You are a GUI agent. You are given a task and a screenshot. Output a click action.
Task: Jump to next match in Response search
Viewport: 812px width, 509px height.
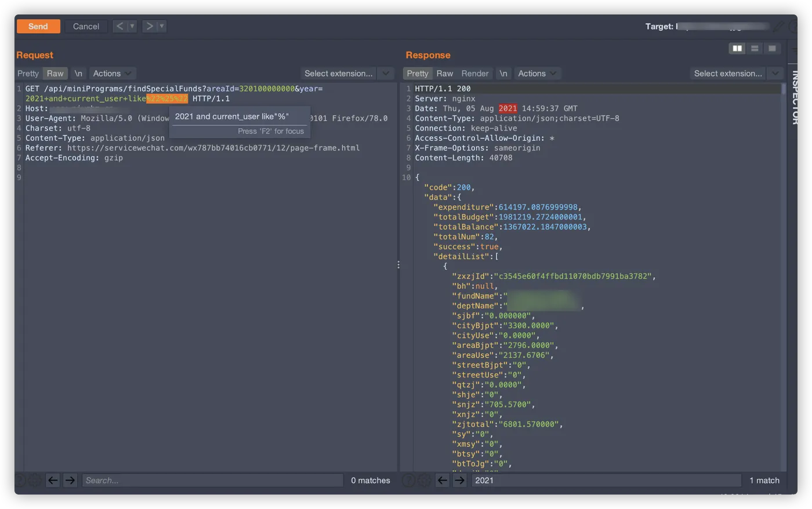point(459,480)
